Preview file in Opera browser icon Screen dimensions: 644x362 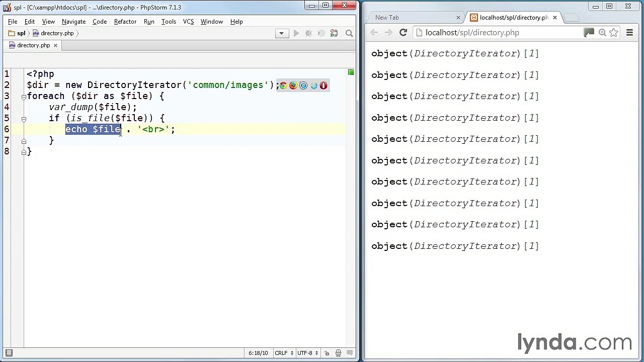coord(324,85)
